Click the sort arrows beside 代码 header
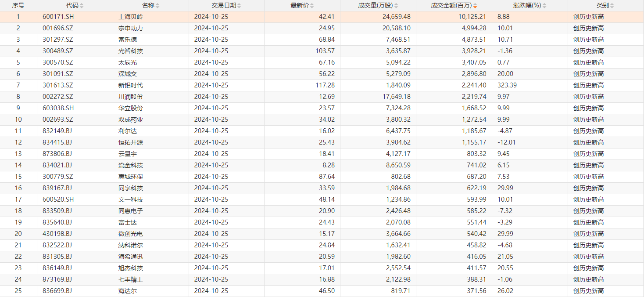 tap(82, 6)
